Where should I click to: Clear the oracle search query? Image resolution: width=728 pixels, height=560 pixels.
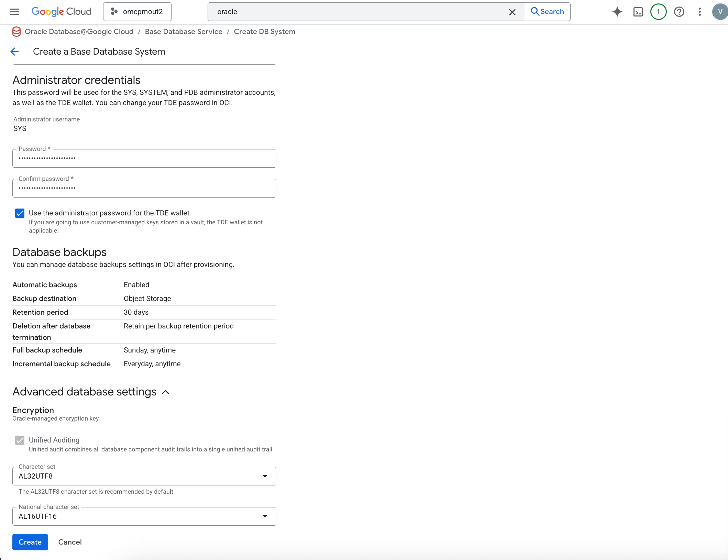(x=512, y=12)
